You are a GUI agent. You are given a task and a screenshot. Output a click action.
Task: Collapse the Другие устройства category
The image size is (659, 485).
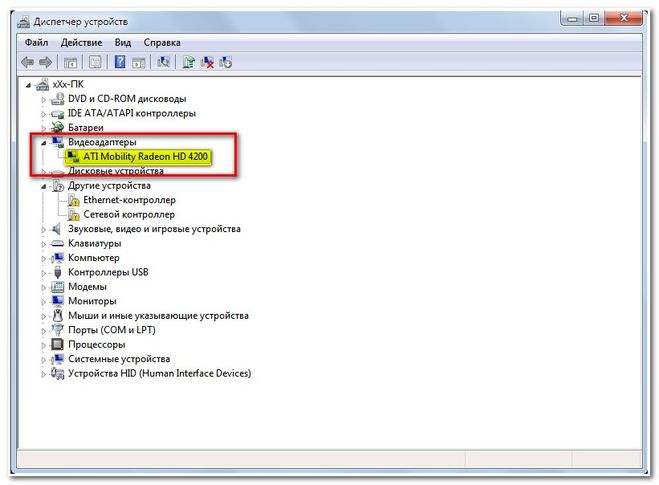pos(43,185)
